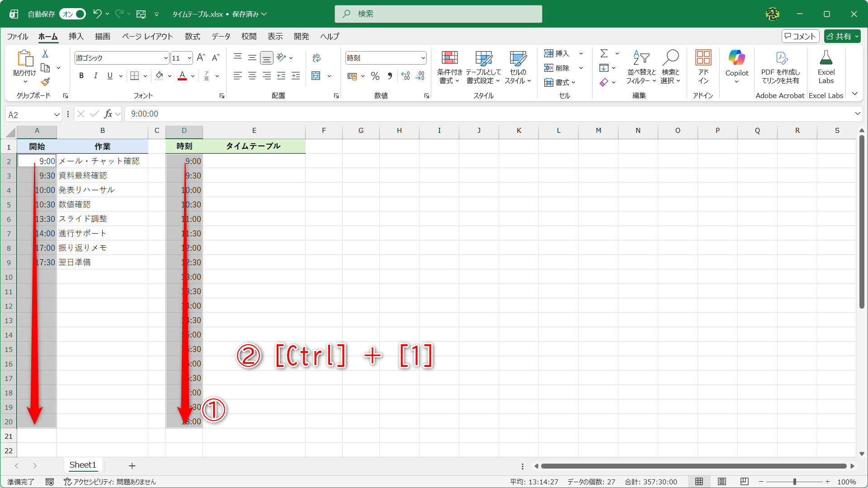
Task: Open the number format dropdown showing 時刻
Action: click(x=421, y=58)
